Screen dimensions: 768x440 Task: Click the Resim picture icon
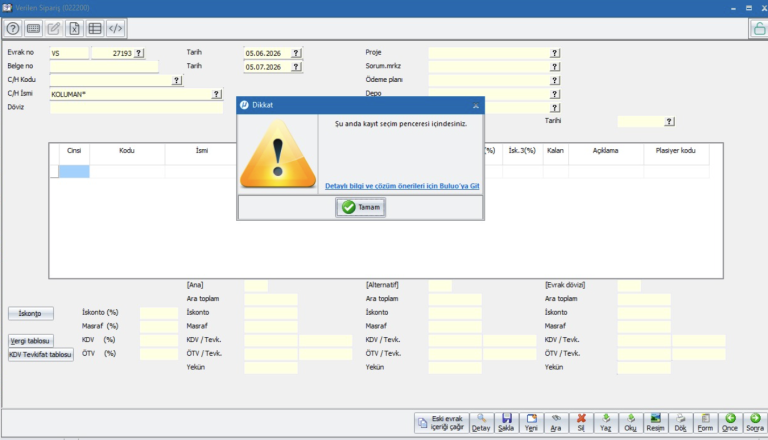tap(655, 423)
